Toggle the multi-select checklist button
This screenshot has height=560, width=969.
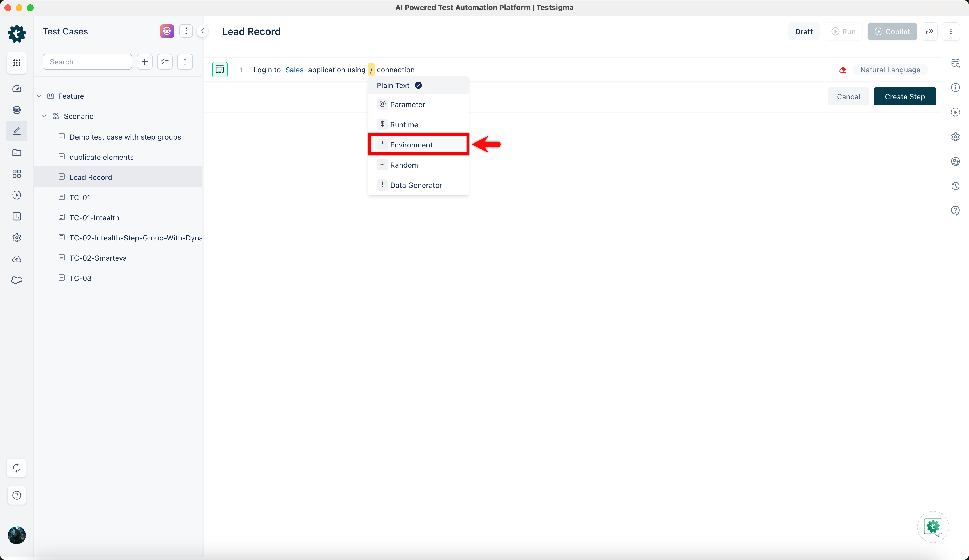[165, 61]
